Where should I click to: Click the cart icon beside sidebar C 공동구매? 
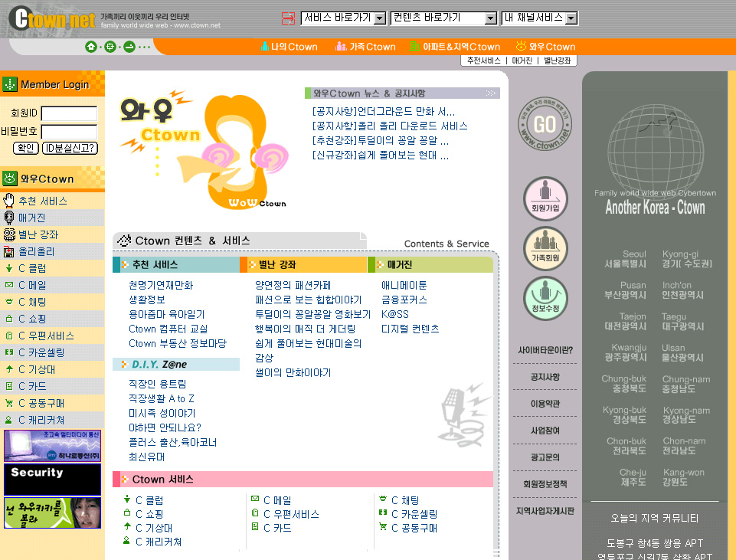pos(9,403)
